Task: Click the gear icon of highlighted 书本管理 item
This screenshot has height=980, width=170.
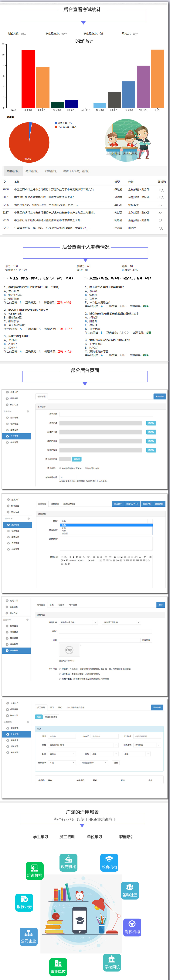Action: point(7,651)
